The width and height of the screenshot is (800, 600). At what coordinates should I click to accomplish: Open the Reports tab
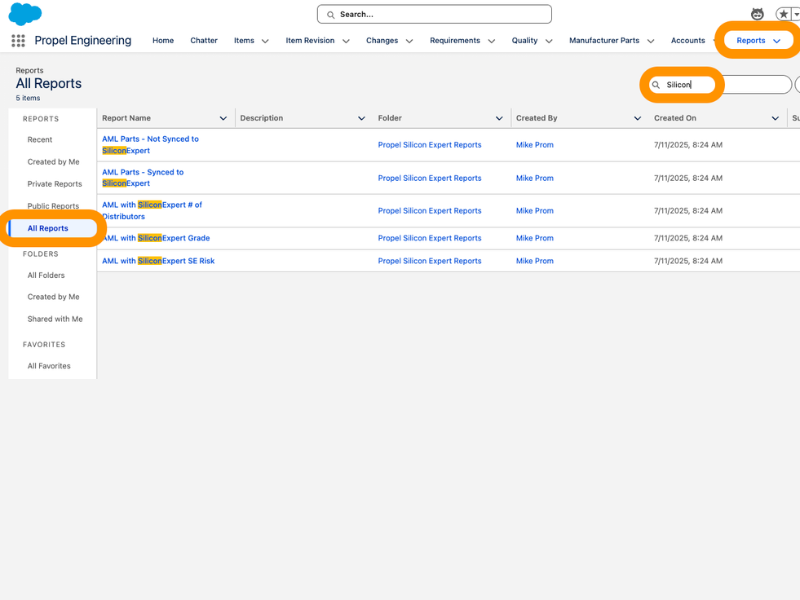tap(751, 40)
